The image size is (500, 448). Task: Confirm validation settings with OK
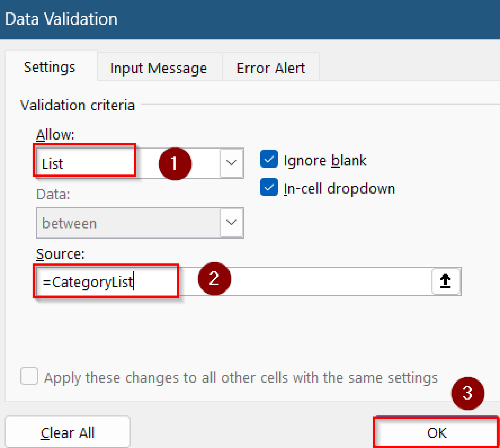[x=436, y=432]
